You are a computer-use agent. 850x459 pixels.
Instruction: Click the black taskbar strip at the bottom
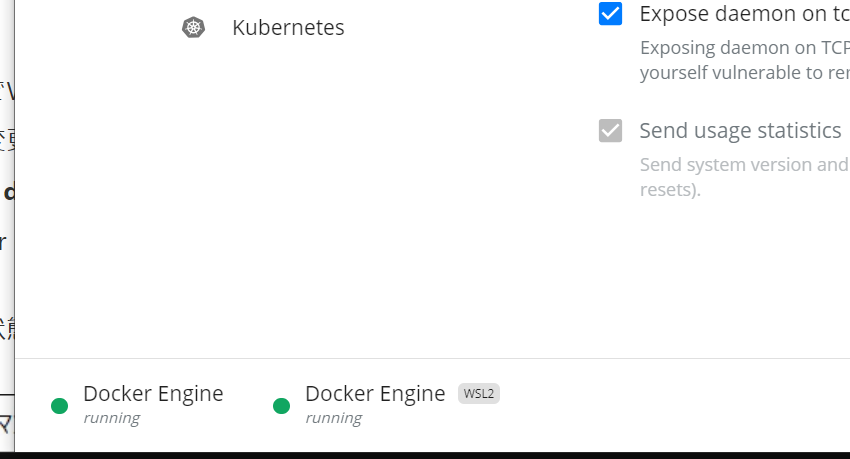(425, 455)
